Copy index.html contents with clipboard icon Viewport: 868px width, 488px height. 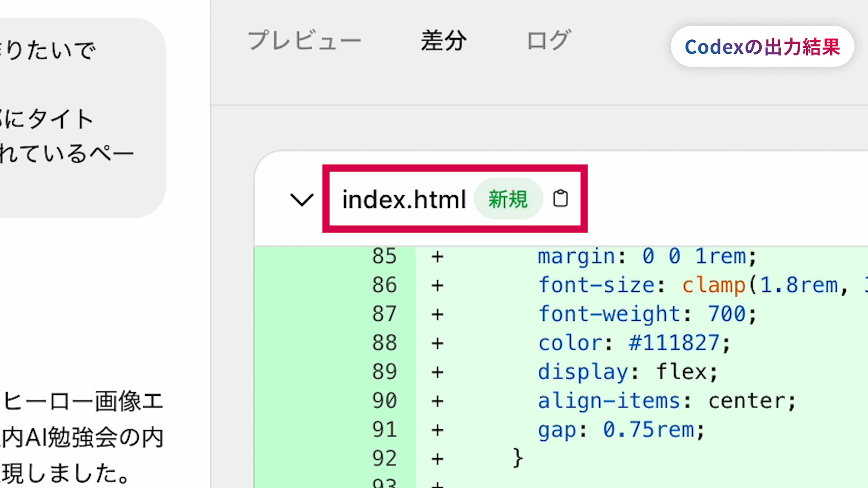(x=560, y=198)
